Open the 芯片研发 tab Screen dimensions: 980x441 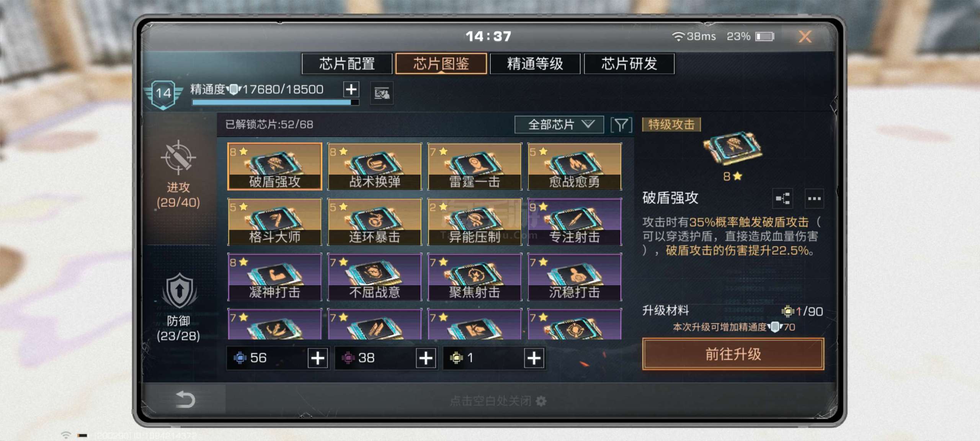tap(629, 64)
